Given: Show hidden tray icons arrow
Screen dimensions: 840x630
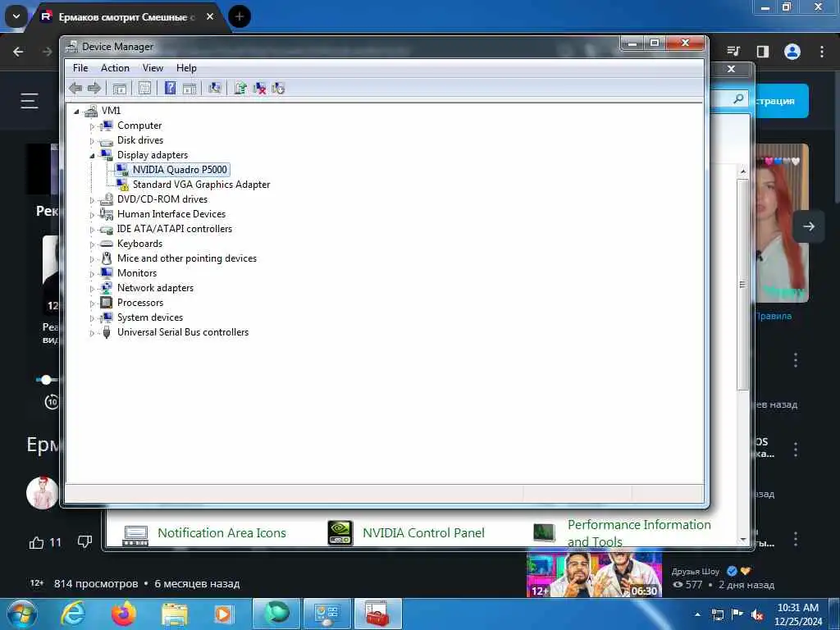Looking at the screenshot, I should click(697, 614).
